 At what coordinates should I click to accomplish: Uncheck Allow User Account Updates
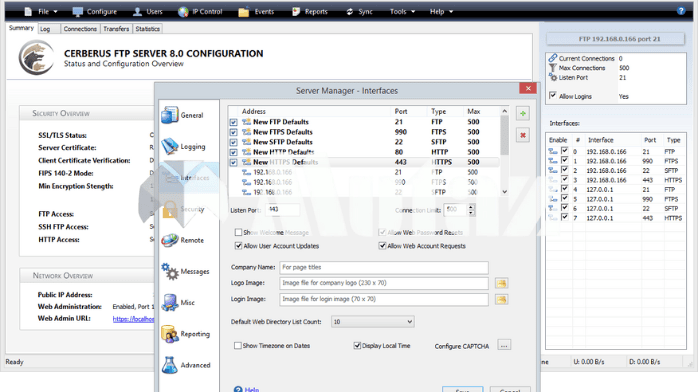click(x=238, y=246)
